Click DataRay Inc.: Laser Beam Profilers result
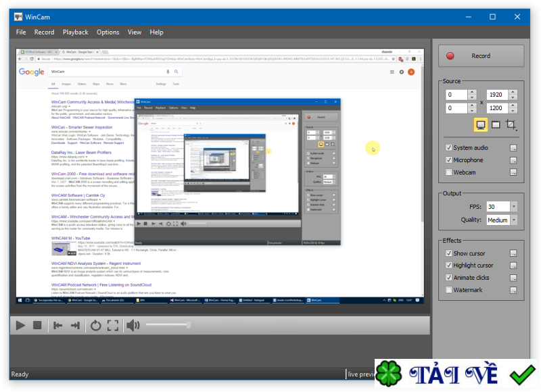 pos(81,152)
